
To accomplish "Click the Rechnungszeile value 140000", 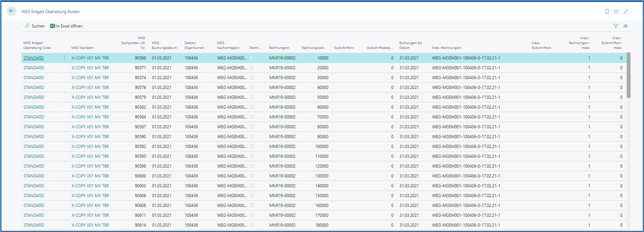I will (x=321, y=186).
